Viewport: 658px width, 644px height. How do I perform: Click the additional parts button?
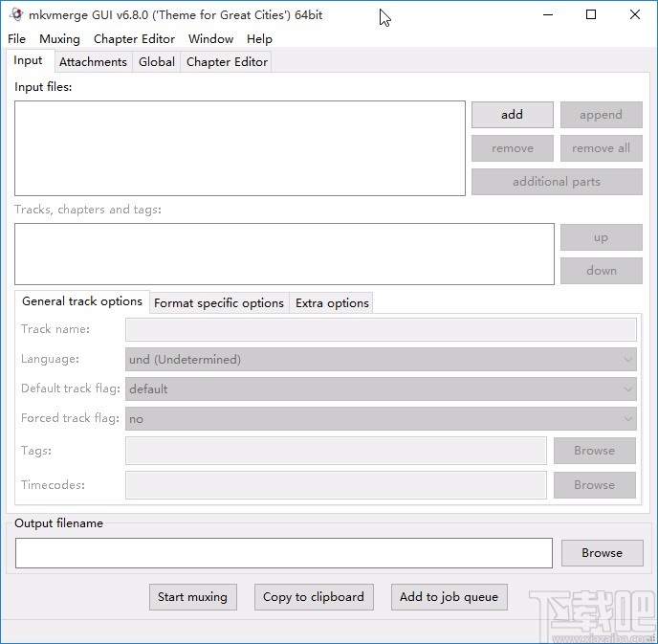pos(557,182)
